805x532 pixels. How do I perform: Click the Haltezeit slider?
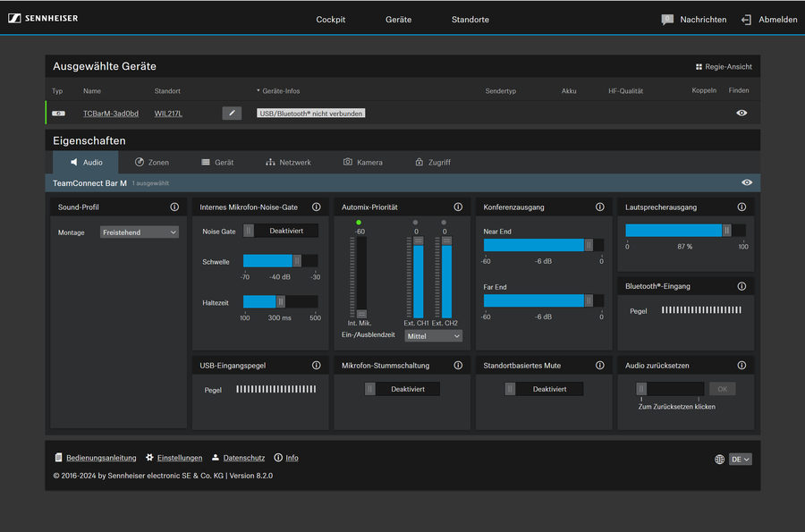(280, 301)
